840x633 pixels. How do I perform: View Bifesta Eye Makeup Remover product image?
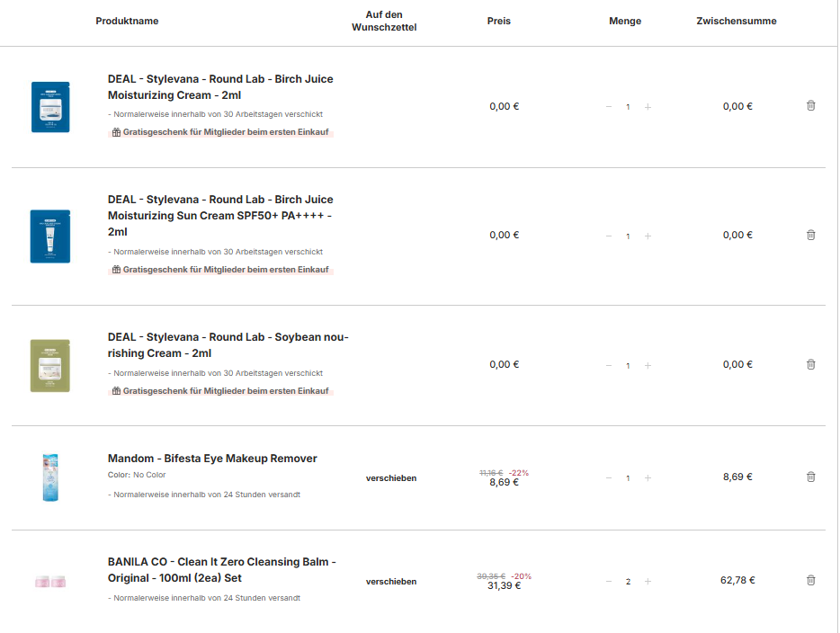50,477
